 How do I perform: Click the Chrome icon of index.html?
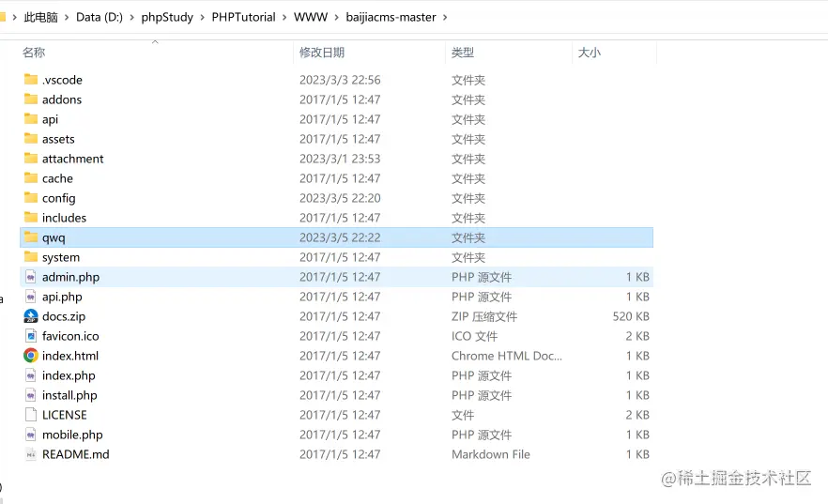click(x=31, y=356)
